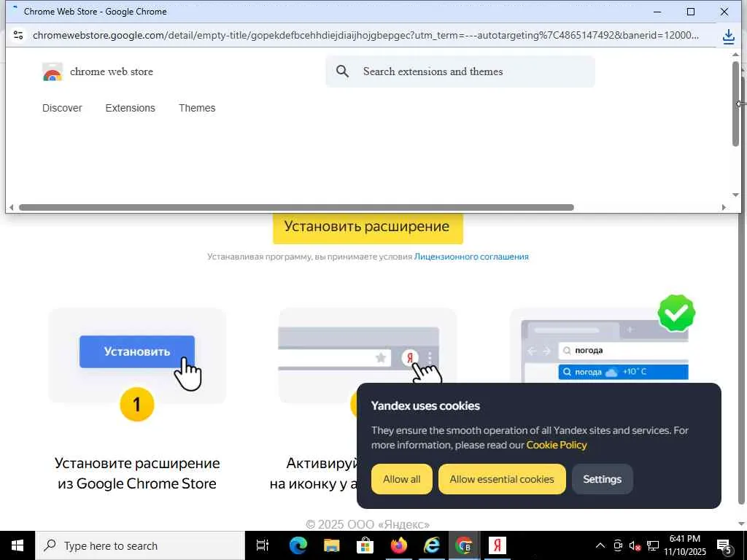Click the blue Установить illustration button
This screenshot has width=747, height=560.
point(136,352)
